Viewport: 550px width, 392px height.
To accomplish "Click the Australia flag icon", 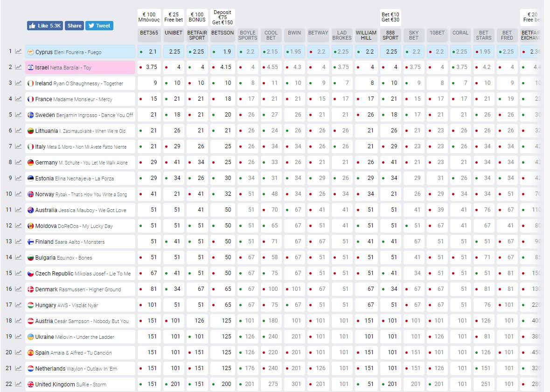I will coord(31,210).
